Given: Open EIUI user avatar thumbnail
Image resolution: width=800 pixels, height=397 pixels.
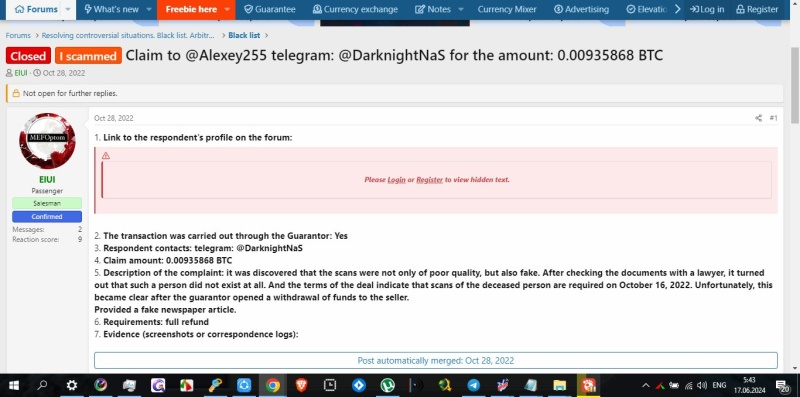Looking at the screenshot, I should click(x=47, y=141).
